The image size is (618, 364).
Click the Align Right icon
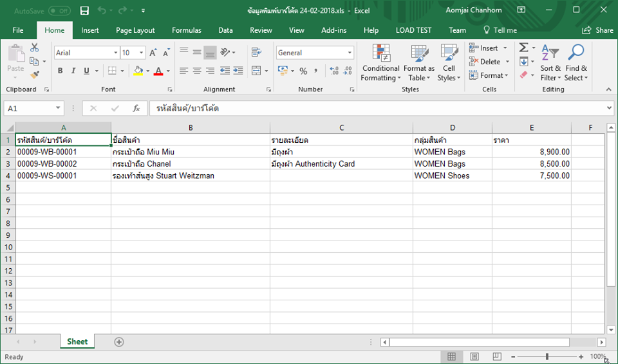210,71
